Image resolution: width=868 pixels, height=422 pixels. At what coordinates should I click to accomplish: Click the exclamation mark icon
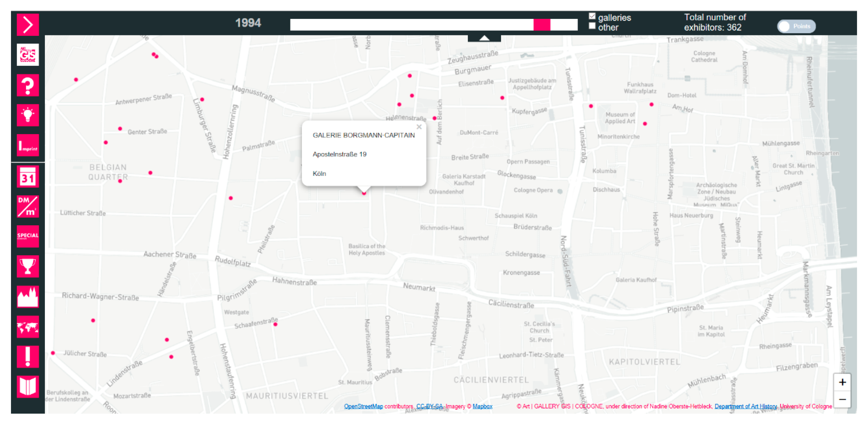pyautogui.click(x=28, y=357)
